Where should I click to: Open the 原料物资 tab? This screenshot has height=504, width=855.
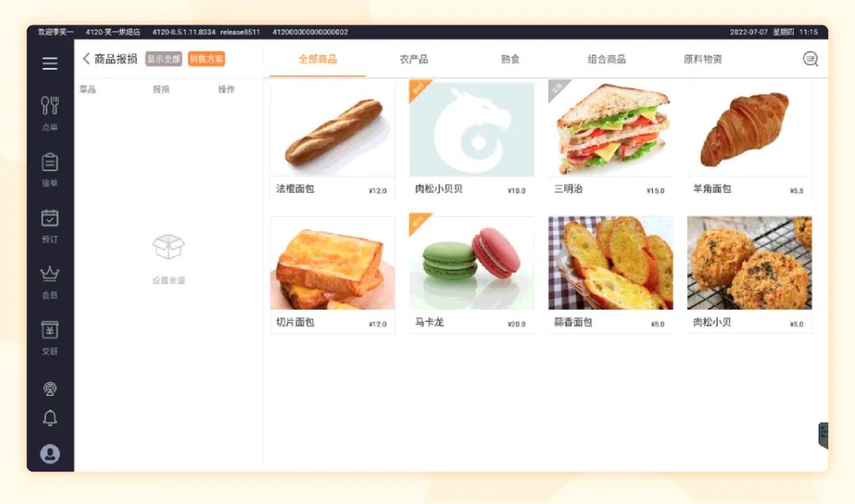703,59
